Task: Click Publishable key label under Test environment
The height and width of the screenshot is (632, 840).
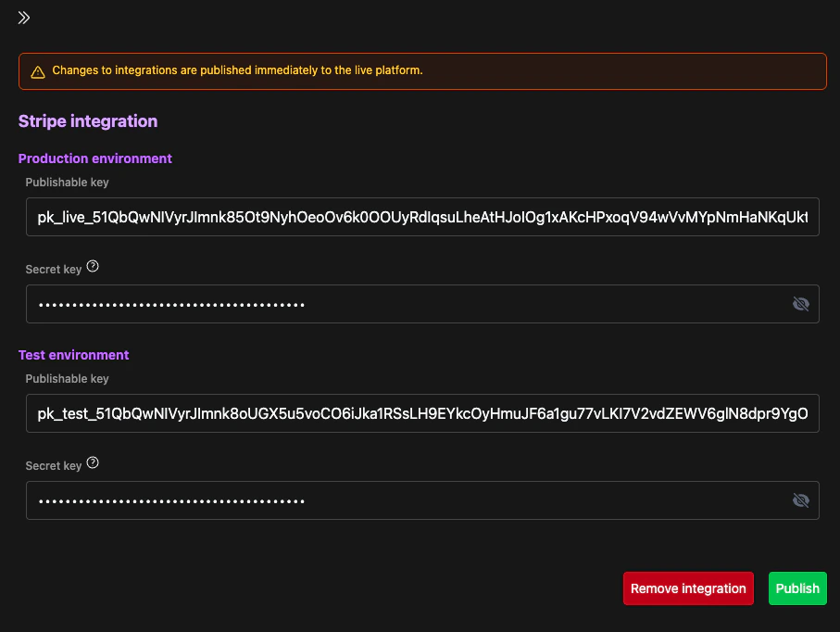Action: tap(67, 378)
